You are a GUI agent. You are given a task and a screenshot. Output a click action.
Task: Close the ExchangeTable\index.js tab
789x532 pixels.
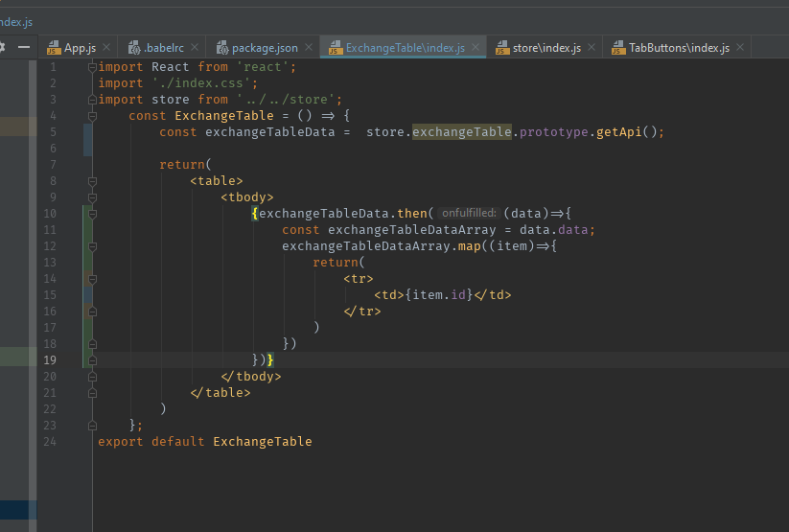(476, 48)
